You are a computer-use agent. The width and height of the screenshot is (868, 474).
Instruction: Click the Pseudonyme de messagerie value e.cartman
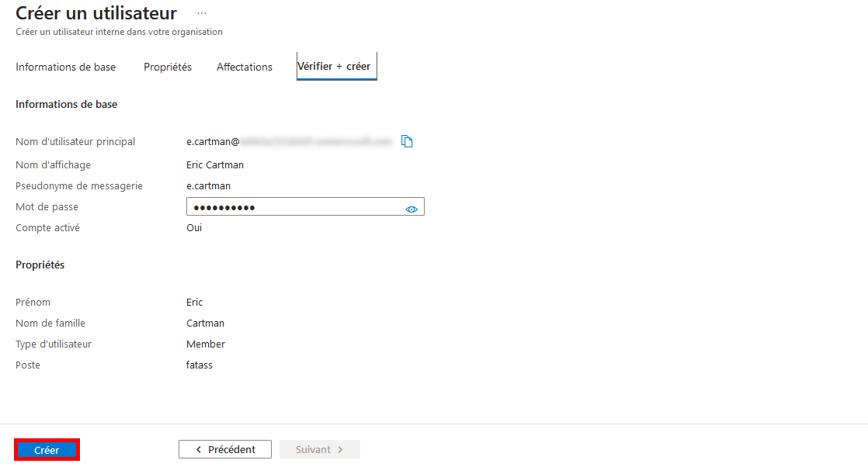coord(208,185)
